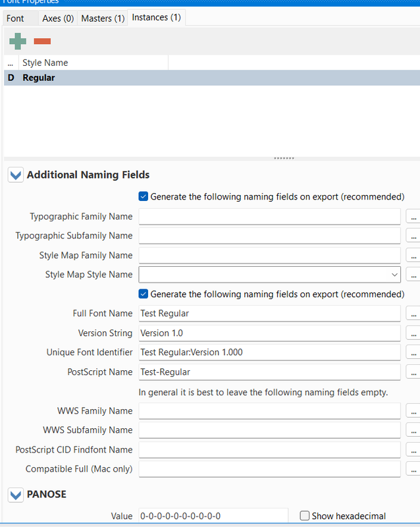Enable Show hexadecimal checkbox
Viewport: 420px width, 527px height.
[305, 516]
